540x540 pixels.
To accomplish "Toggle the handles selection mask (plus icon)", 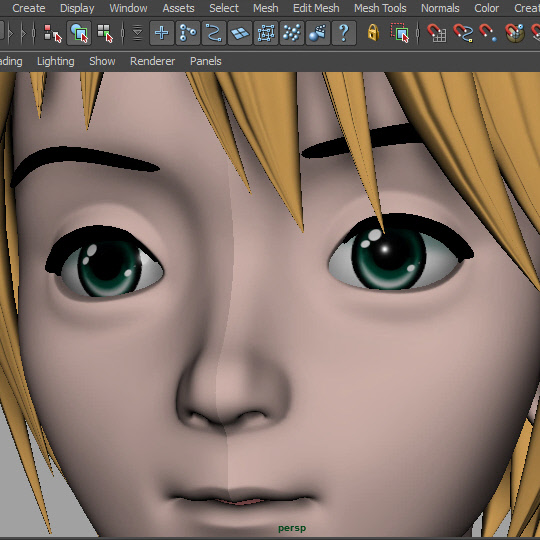I will point(162,33).
